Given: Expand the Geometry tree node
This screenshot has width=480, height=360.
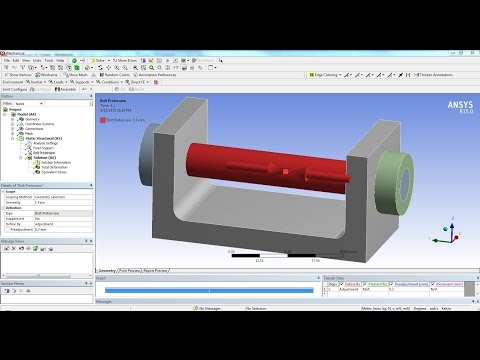Looking at the screenshot, I should pyautogui.click(x=13, y=119).
